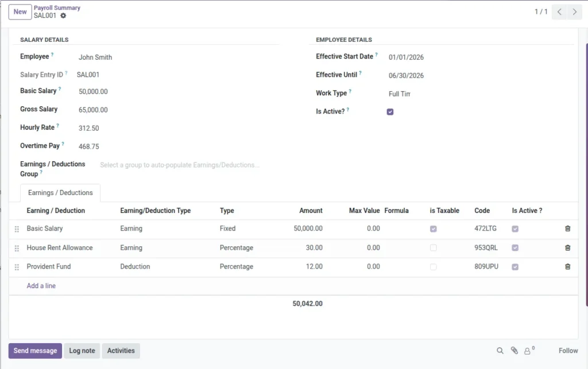The width and height of the screenshot is (588, 369).
Task: Sort by Earning/Deduction Type column header
Action: (155, 211)
